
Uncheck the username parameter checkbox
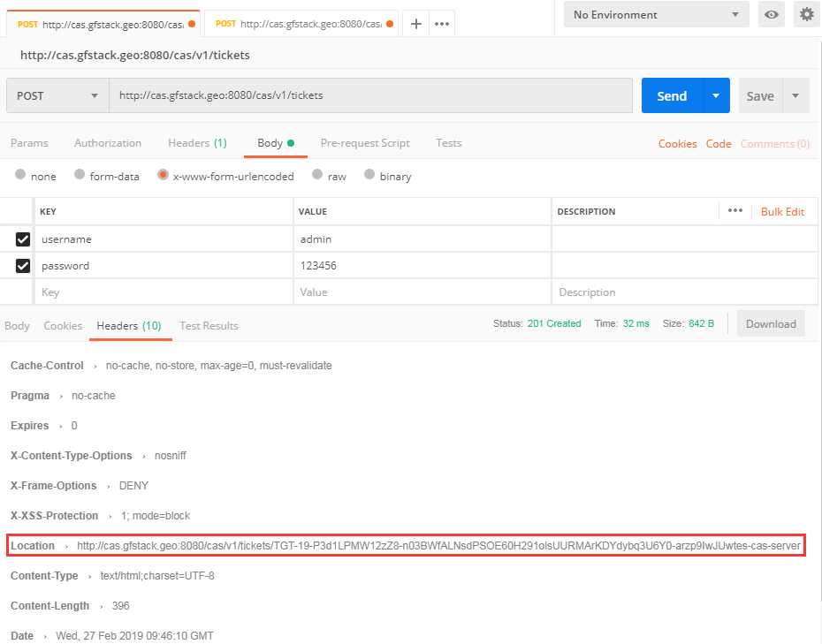click(x=23, y=239)
